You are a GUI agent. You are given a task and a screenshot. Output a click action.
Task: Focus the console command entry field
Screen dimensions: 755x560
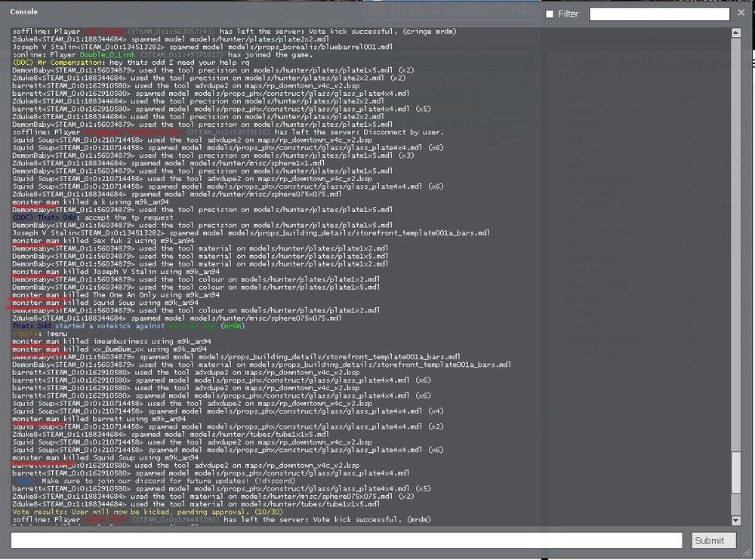[347, 540]
